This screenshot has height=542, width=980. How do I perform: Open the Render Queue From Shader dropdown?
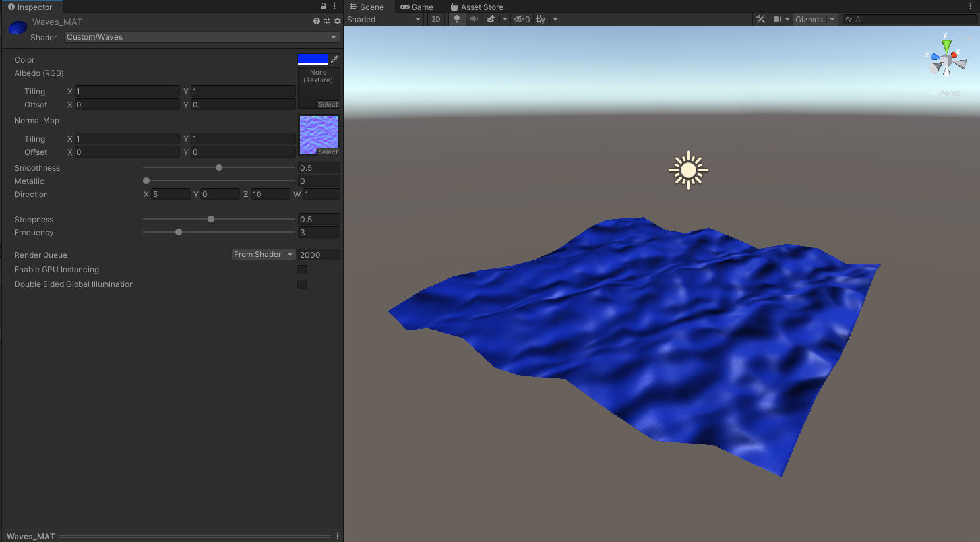click(x=263, y=255)
